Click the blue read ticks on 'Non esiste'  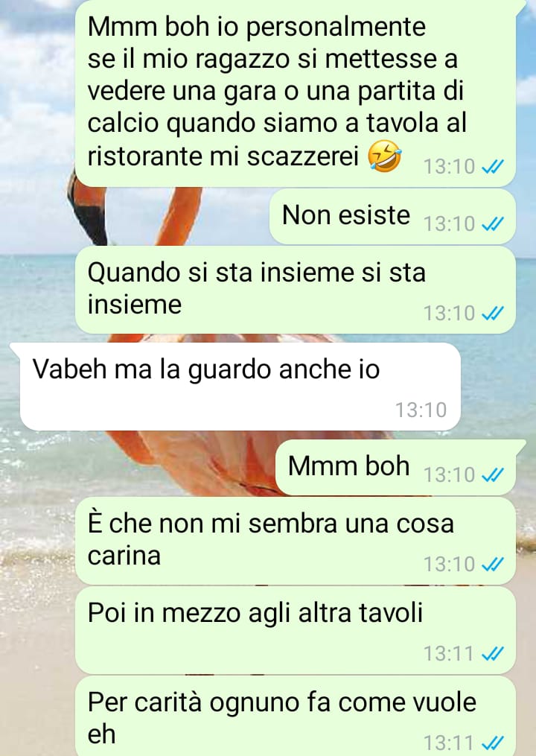coord(493,223)
